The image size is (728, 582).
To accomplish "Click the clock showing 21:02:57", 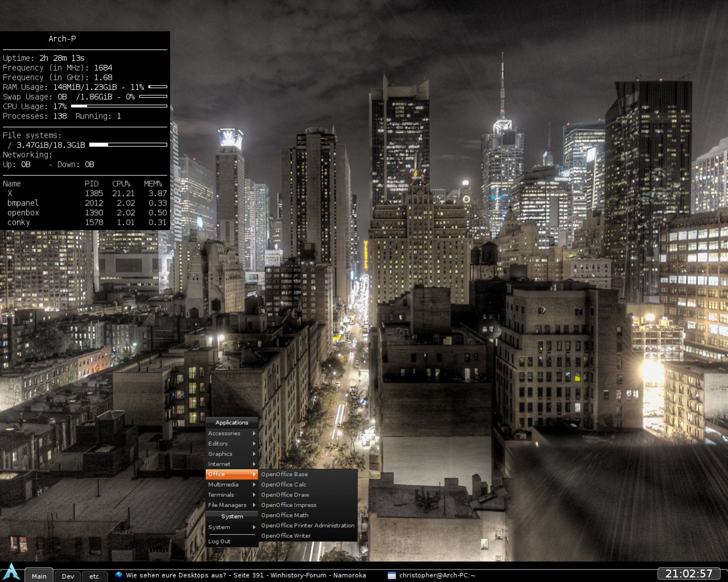I will click(689, 573).
